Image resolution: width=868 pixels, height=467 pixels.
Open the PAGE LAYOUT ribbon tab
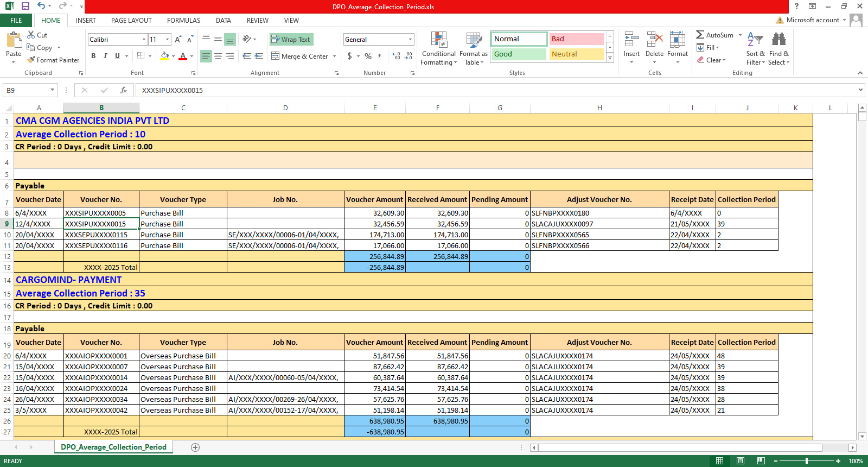point(131,21)
